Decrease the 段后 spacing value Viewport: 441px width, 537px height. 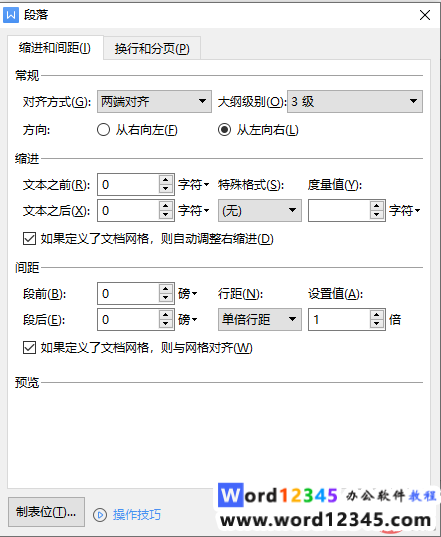point(166,324)
